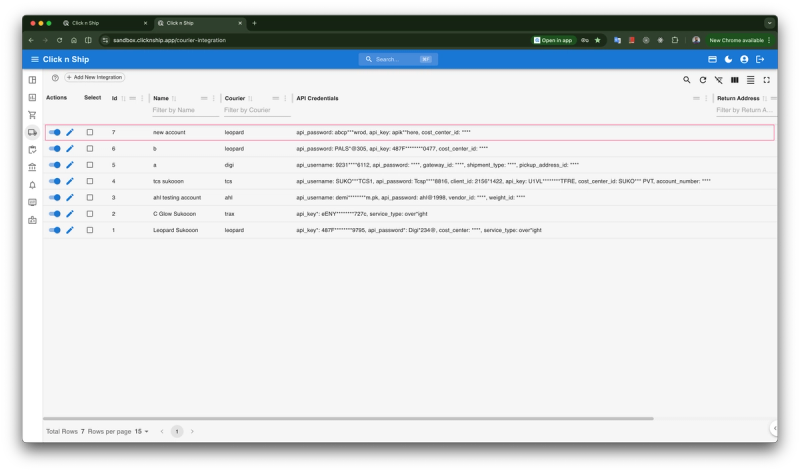Image resolution: width=800 pixels, height=472 pixels.
Task: Open Chrome tab search chevron
Action: (769, 23)
